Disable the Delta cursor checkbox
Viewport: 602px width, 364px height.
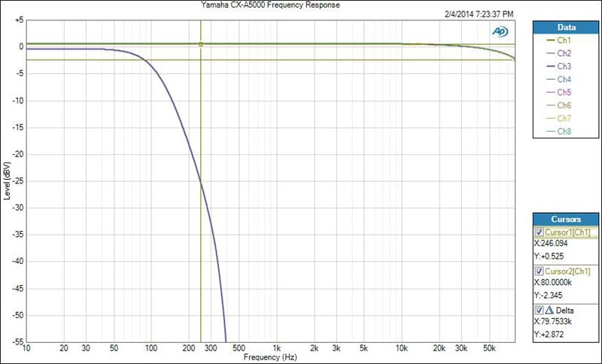tap(538, 310)
